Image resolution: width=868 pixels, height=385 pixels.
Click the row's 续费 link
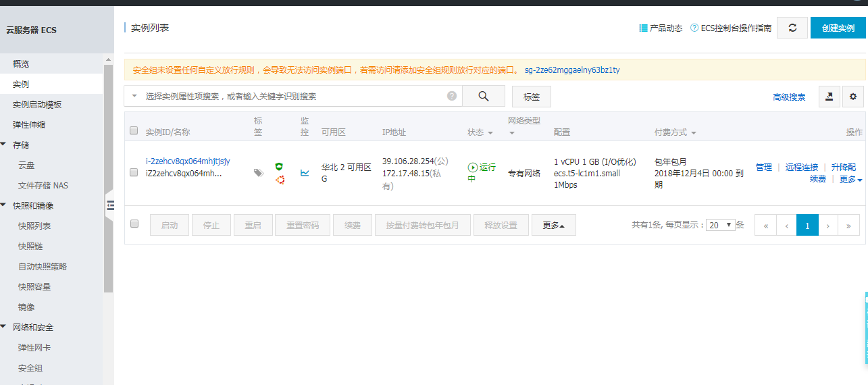pos(818,179)
